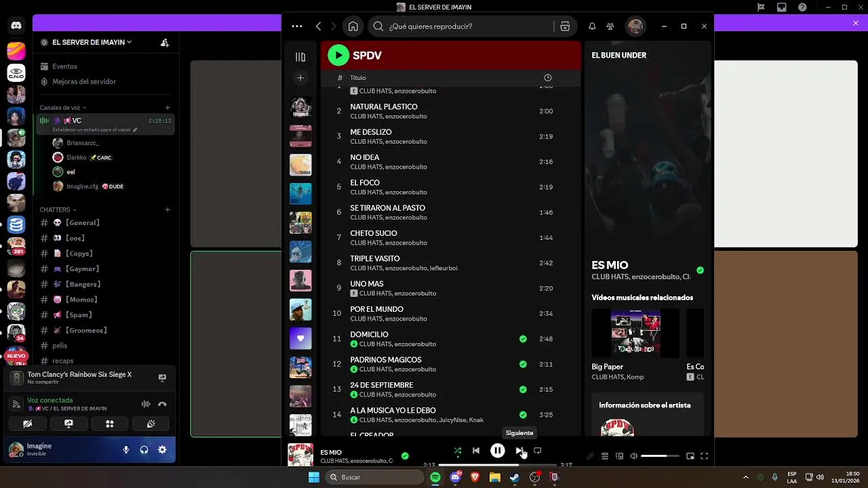868x488 pixels.
Task: Adjust Spotify volume slider
Action: 660,456
